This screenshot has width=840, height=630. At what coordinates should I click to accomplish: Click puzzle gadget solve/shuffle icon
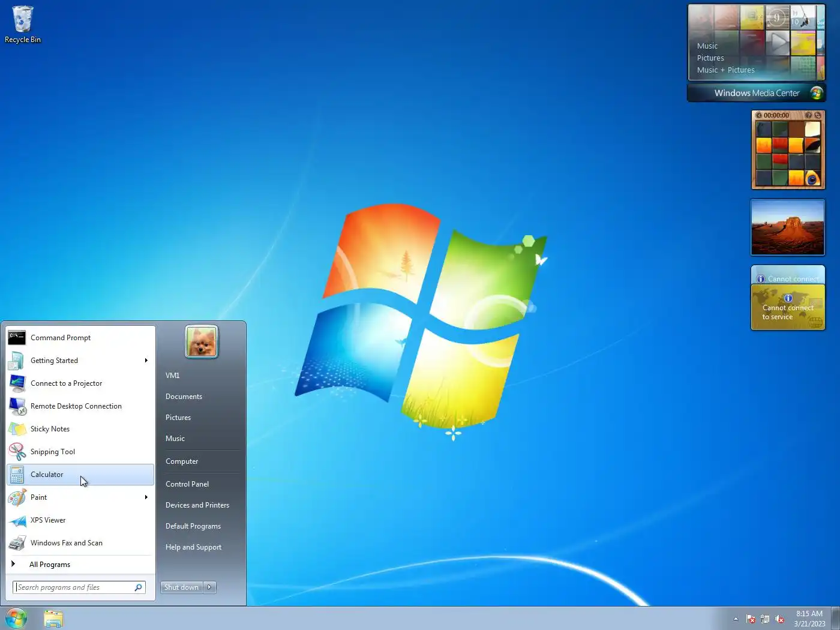(817, 115)
